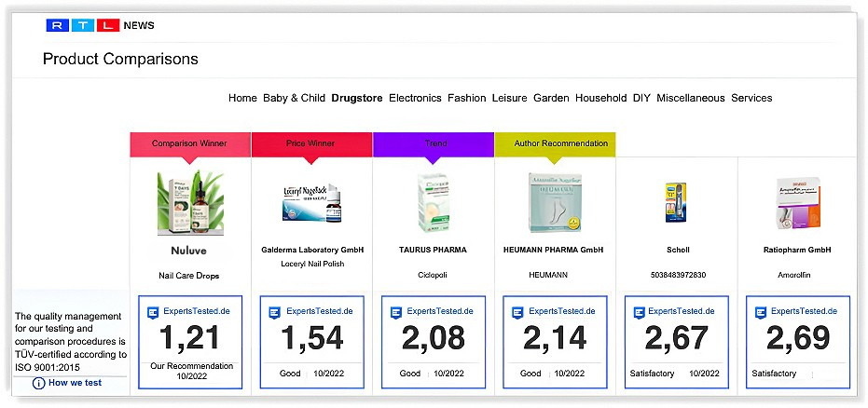
Task: Click the info icon beside How we test
Action: 38,383
